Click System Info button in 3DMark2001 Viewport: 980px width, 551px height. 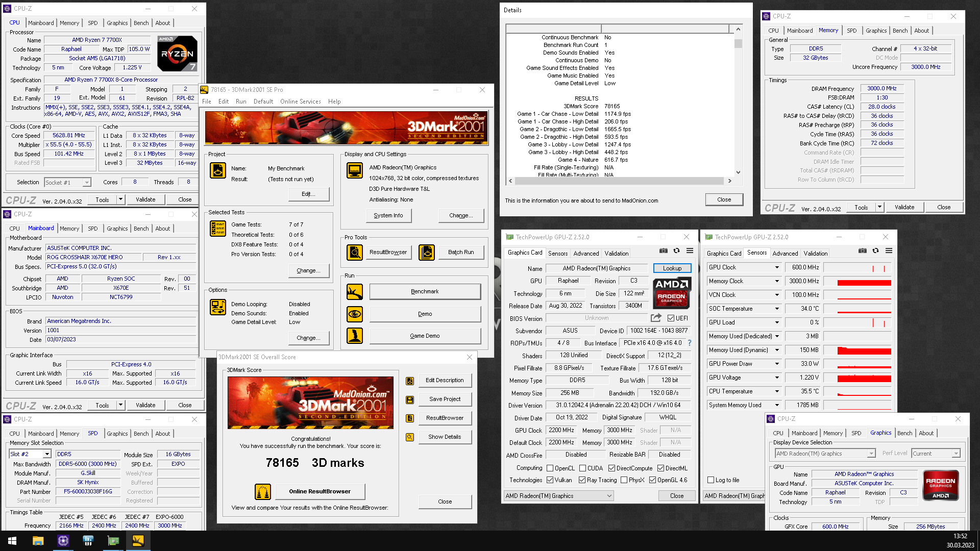(x=388, y=216)
